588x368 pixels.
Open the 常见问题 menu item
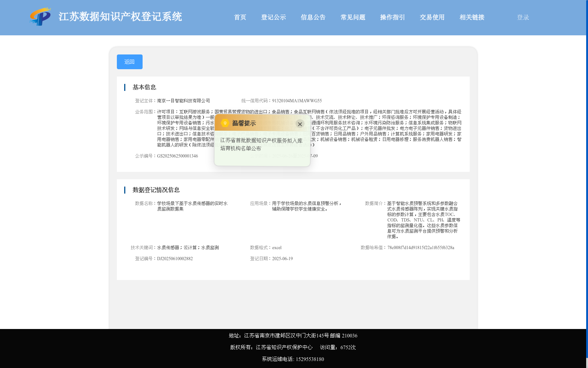[353, 17]
